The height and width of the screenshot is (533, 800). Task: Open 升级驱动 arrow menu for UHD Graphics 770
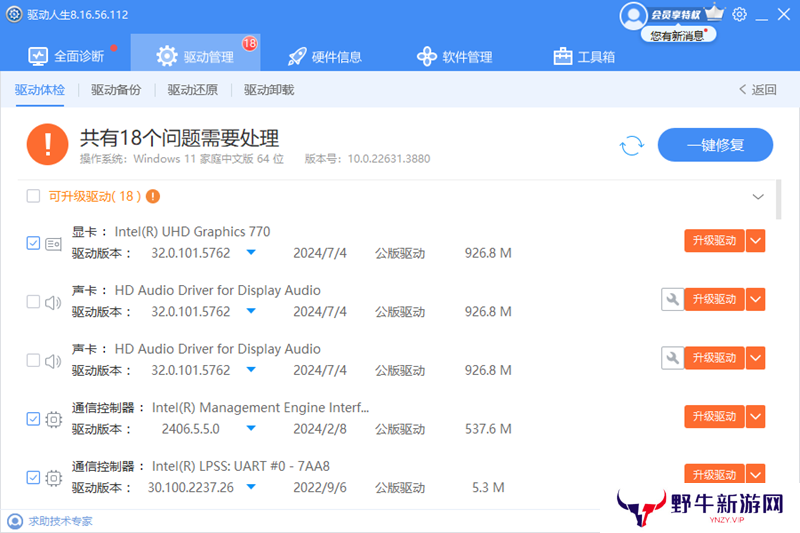[x=756, y=241]
